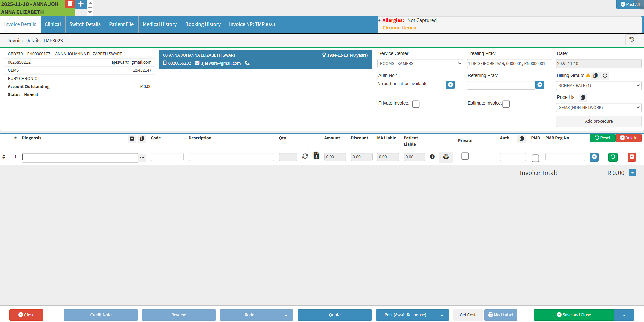Open the Service Center dropdown
Image resolution: width=644 pixels, height=322 pixels.
(420, 64)
